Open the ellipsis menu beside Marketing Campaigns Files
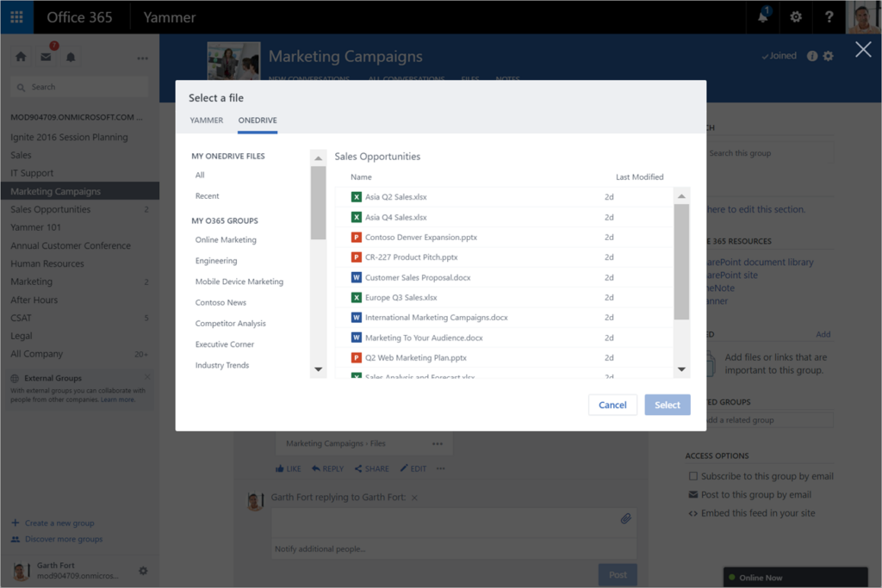The height and width of the screenshot is (588, 882). click(439, 443)
